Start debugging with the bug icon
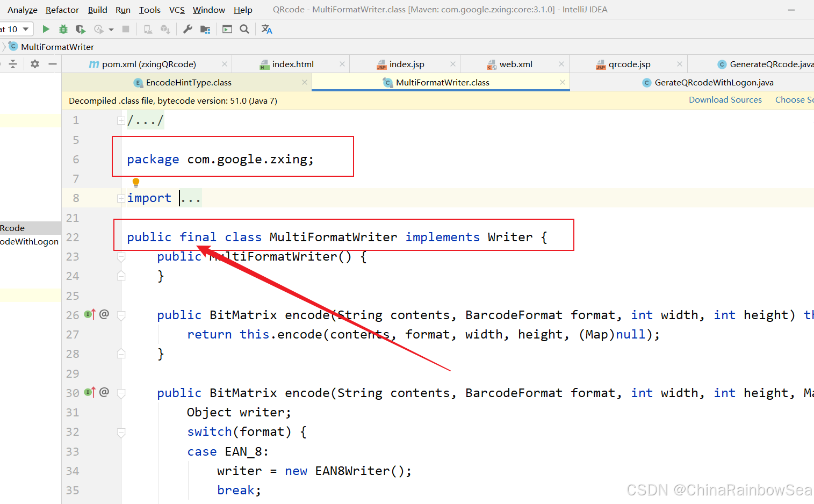This screenshot has height=504, width=814. pos(63,29)
